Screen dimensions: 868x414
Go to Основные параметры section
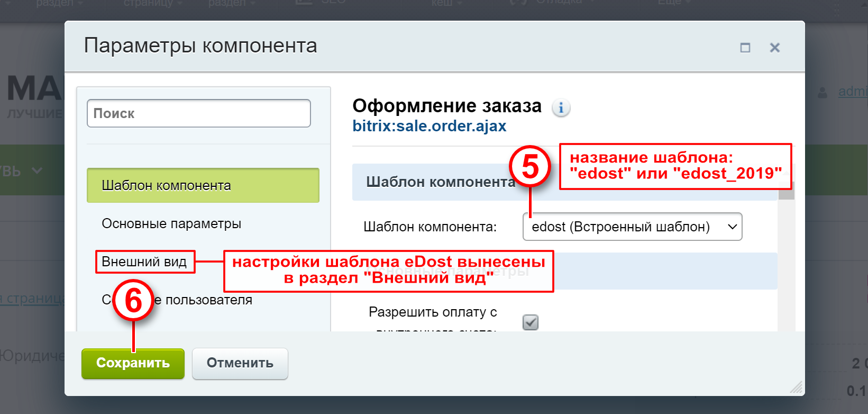click(171, 223)
